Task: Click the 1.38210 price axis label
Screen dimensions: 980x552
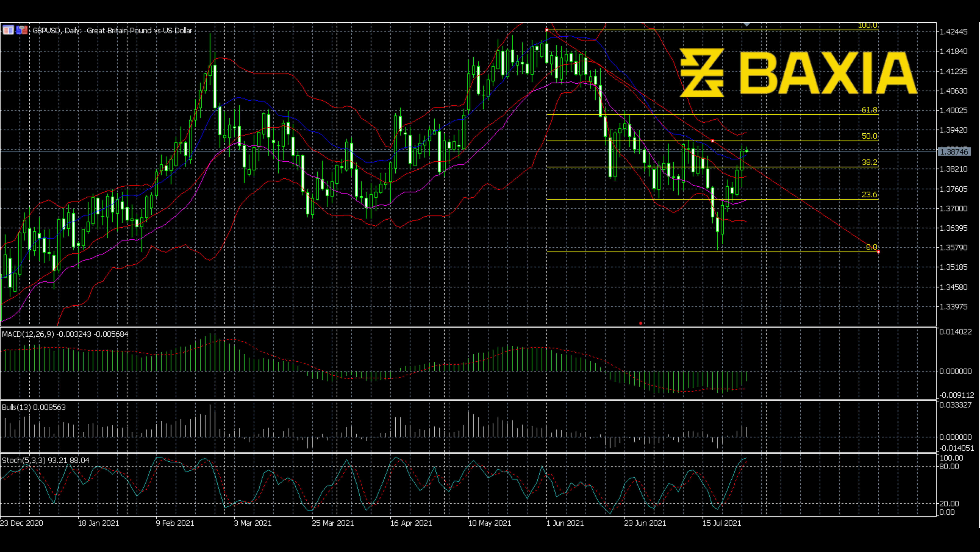Action: pos(953,169)
